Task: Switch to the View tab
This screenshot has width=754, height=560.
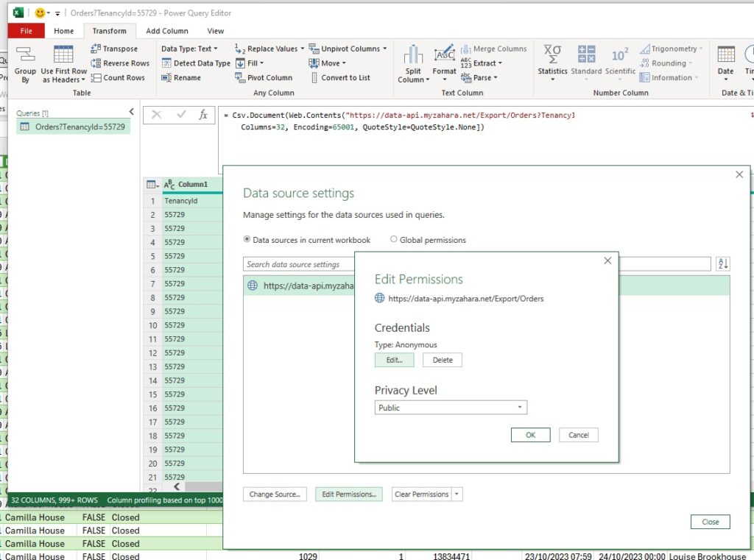Action: click(x=216, y=31)
